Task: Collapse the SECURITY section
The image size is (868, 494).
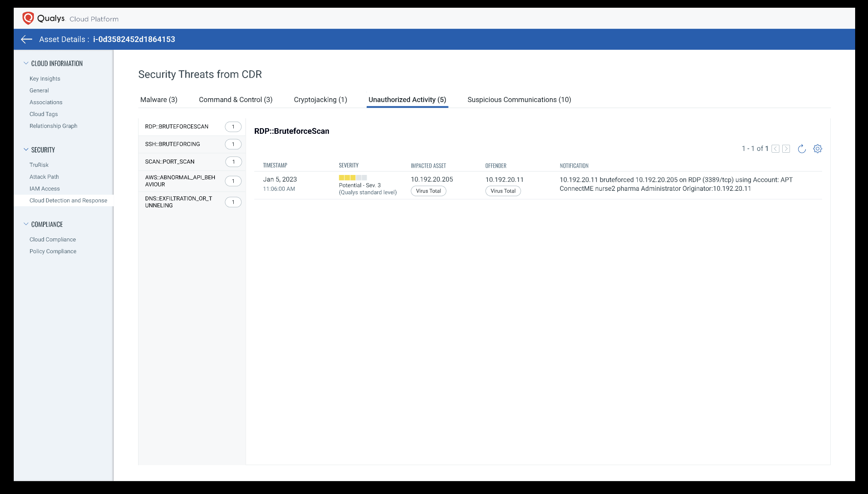Action: coord(25,150)
